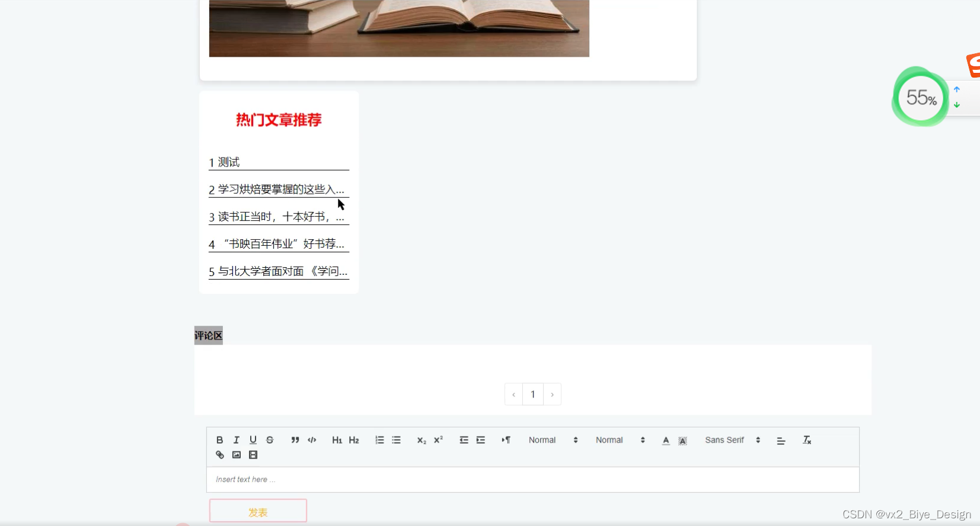Insert an image into the comment
The image size is (980, 526).
(x=237, y=455)
